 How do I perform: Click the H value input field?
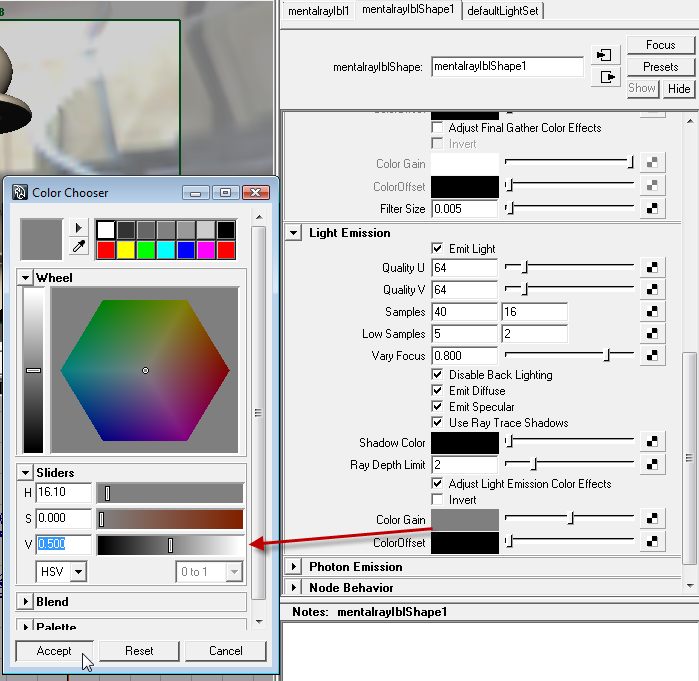point(63,492)
